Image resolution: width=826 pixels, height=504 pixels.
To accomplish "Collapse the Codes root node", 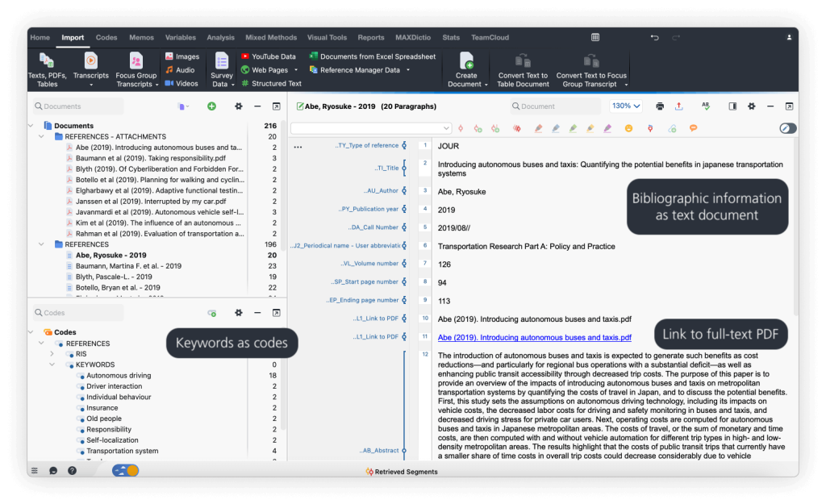I will point(31,332).
